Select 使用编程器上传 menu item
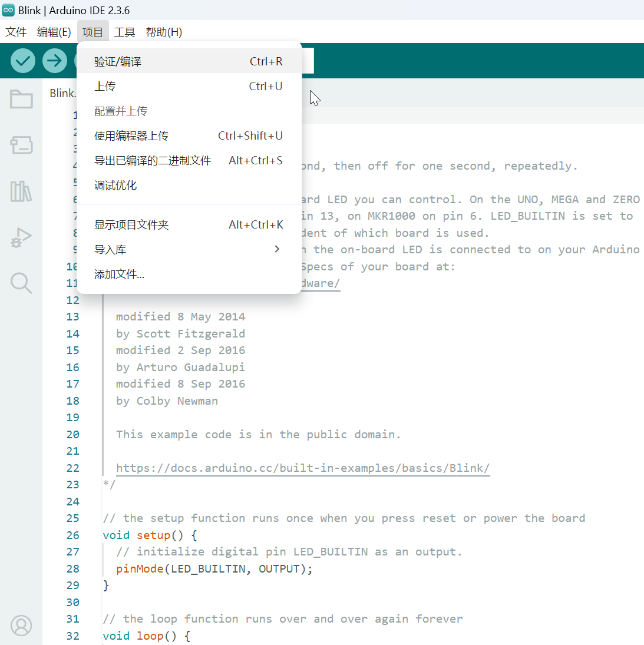The image size is (644, 645). [131, 136]
